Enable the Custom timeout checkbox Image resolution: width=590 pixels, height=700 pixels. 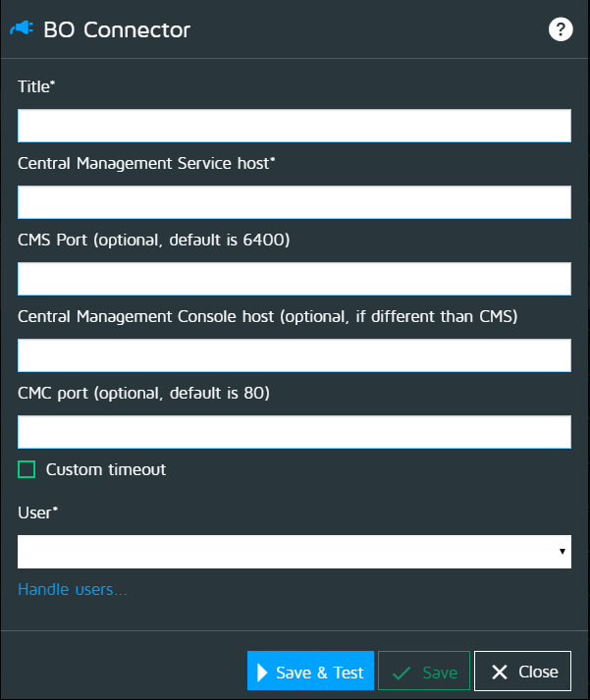pyautogui.click(x=27, y=469)
